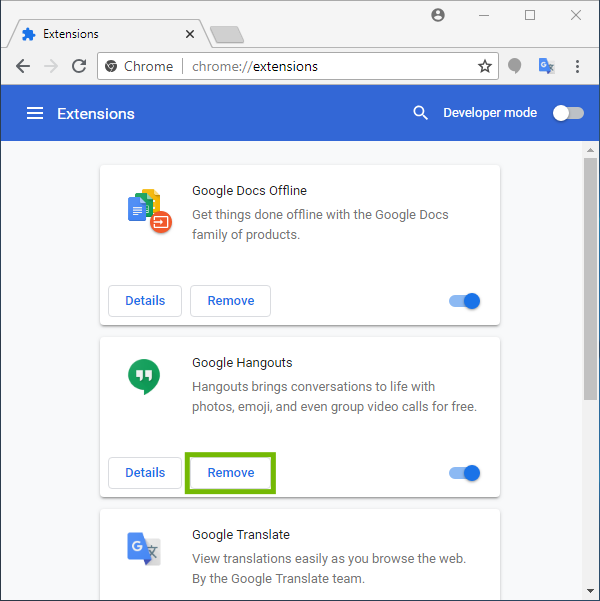Open the Extensions hamburger menu
The width and height of the screenshot is (600, 601).
click(35, 113)
